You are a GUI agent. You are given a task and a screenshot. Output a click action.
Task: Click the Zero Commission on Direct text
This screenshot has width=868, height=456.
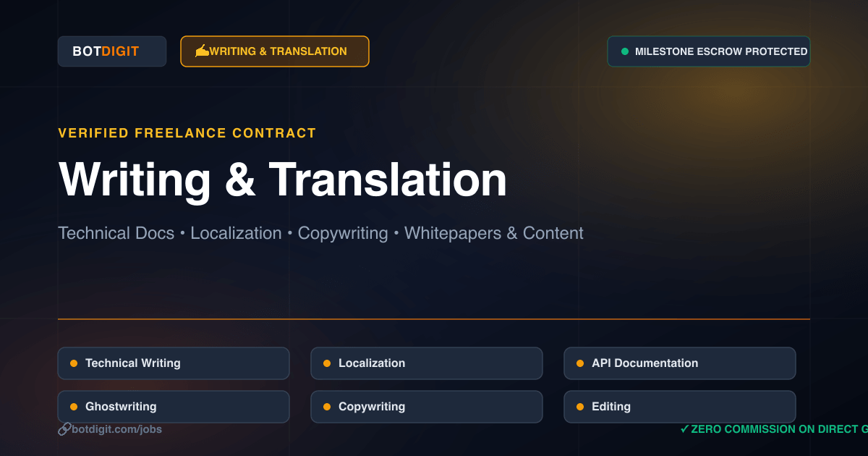779,429
